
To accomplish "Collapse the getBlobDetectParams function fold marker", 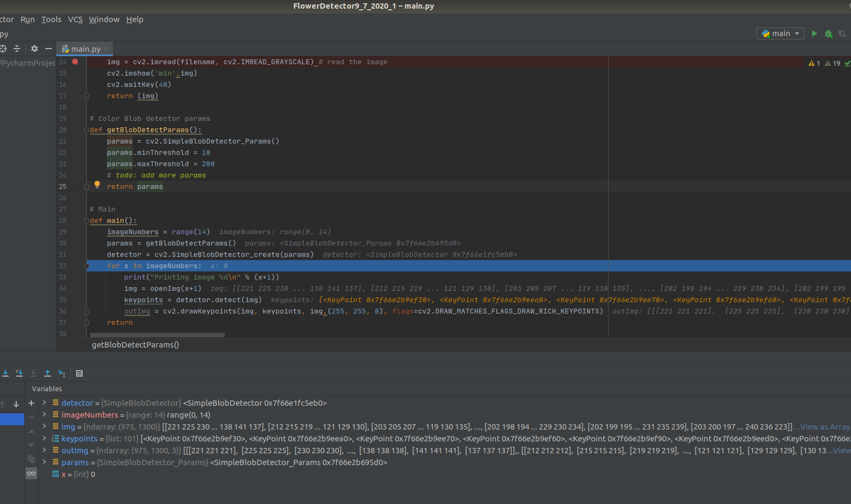I will point(86,130).
